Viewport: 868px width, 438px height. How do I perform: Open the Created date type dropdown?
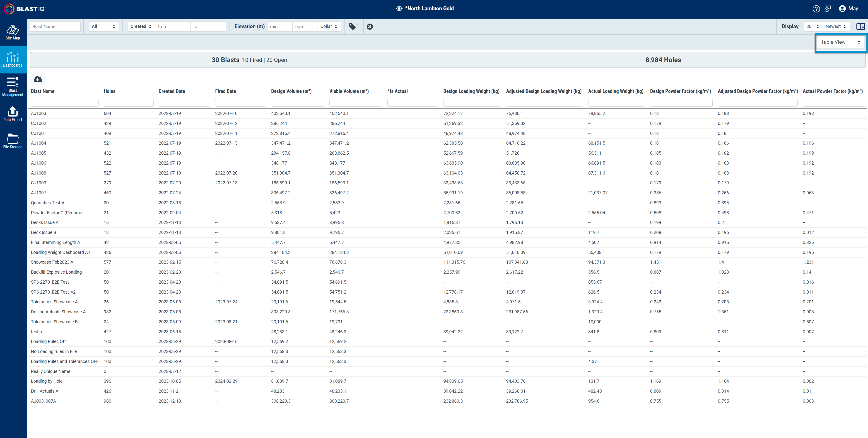click(x=141, y=26)
